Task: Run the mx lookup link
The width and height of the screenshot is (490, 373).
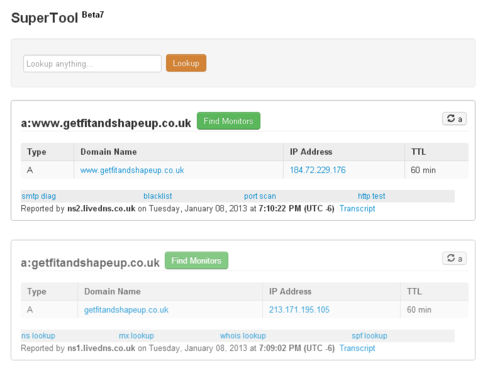Action: coord(136,336)
